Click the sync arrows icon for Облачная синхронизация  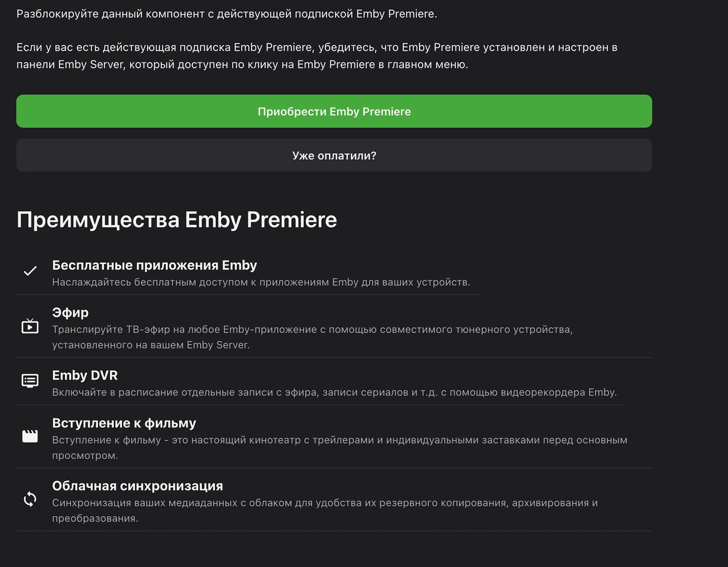pyautogui.click(x=30, y=499)
